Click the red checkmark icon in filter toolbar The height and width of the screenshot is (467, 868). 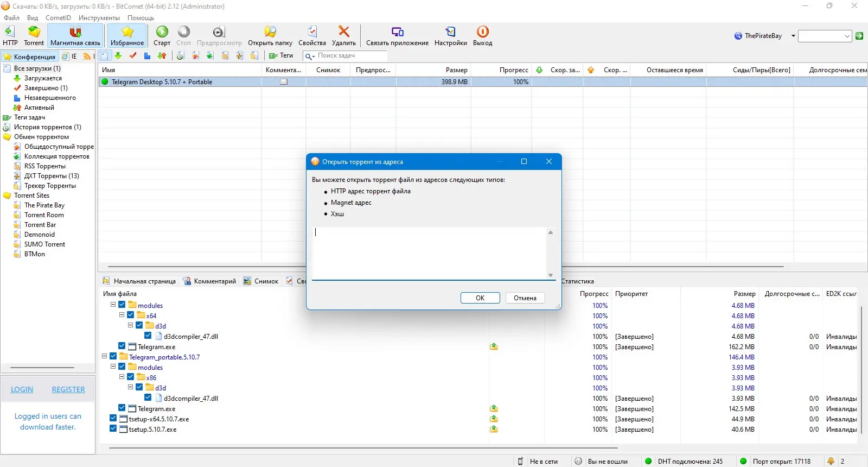pos(132,55)
